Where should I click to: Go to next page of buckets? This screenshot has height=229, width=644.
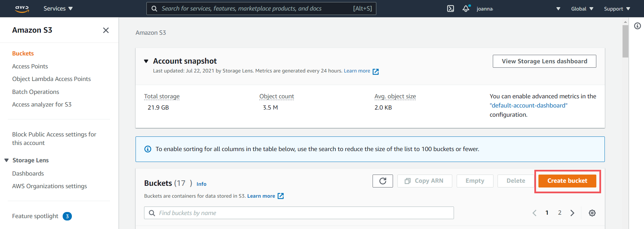[x=572, y=213]
